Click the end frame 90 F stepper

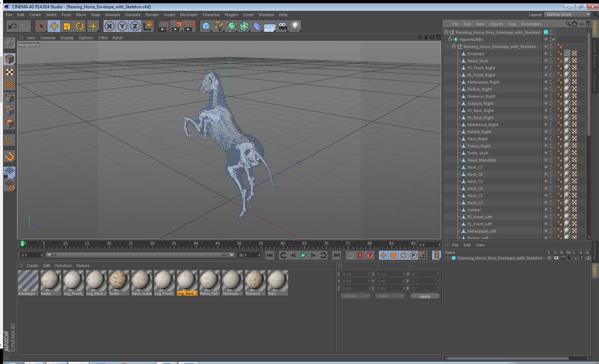point(260,255)
